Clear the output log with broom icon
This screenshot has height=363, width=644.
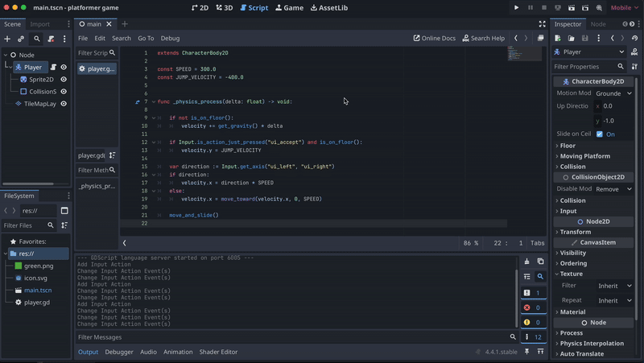pos(526,262)
